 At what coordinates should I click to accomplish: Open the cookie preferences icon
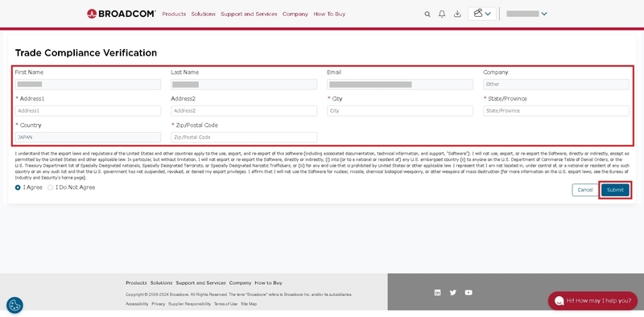click(14, 305)
